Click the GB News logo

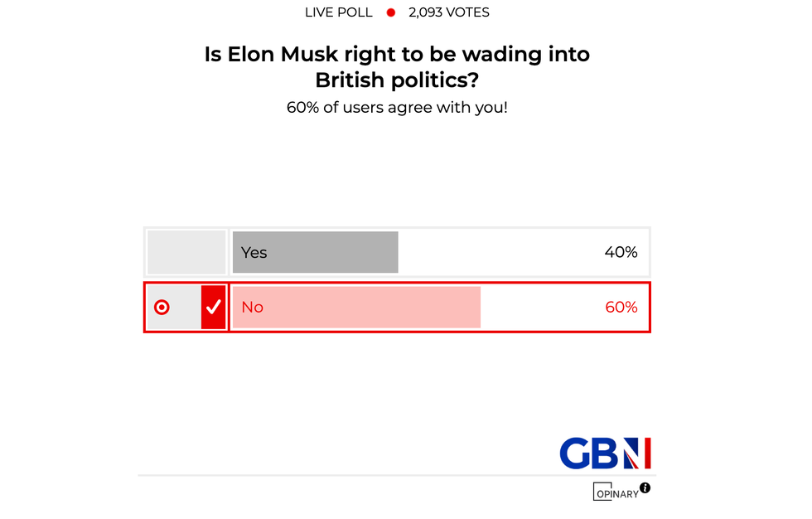point(604,454)
